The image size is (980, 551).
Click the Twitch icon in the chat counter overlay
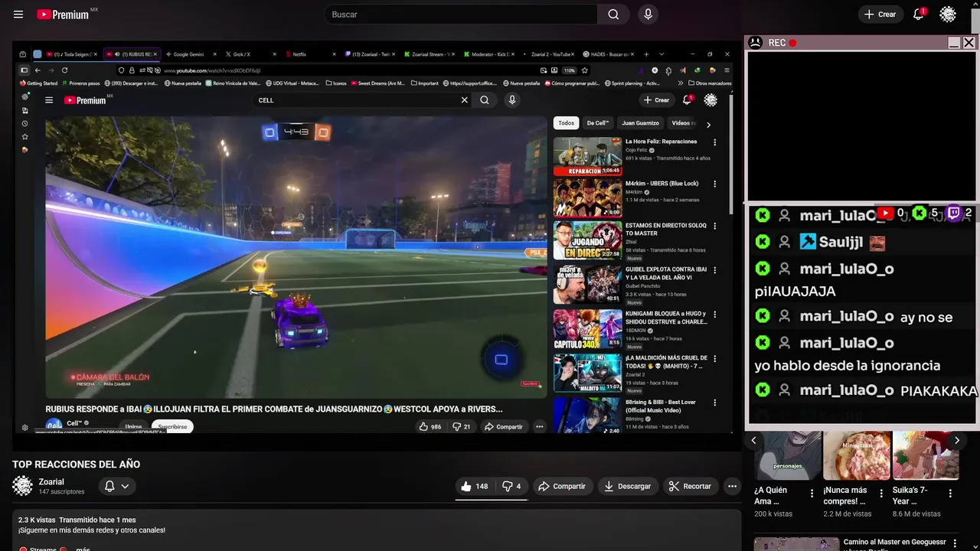pos(954,214)
